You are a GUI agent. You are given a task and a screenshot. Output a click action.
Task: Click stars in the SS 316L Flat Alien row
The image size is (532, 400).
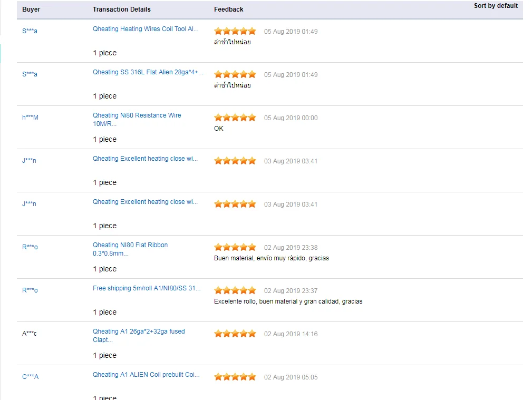coord(235,74)
